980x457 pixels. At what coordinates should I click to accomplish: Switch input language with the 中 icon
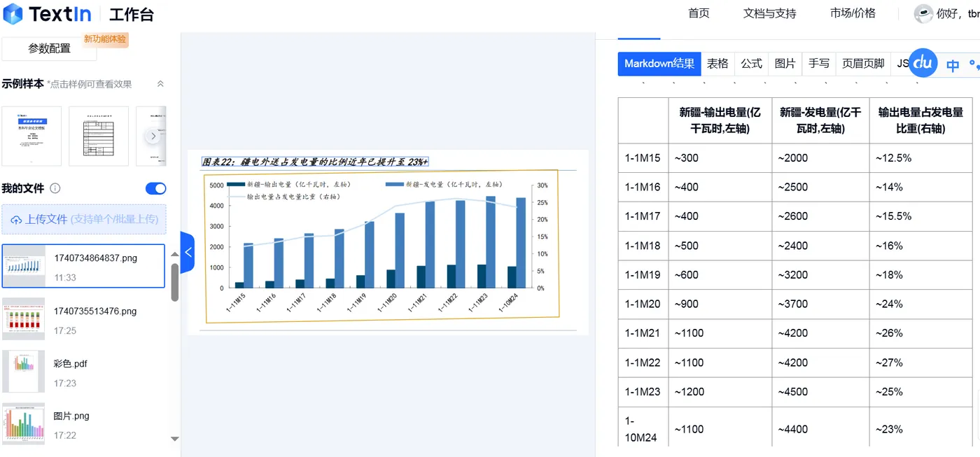pos(953,65)
